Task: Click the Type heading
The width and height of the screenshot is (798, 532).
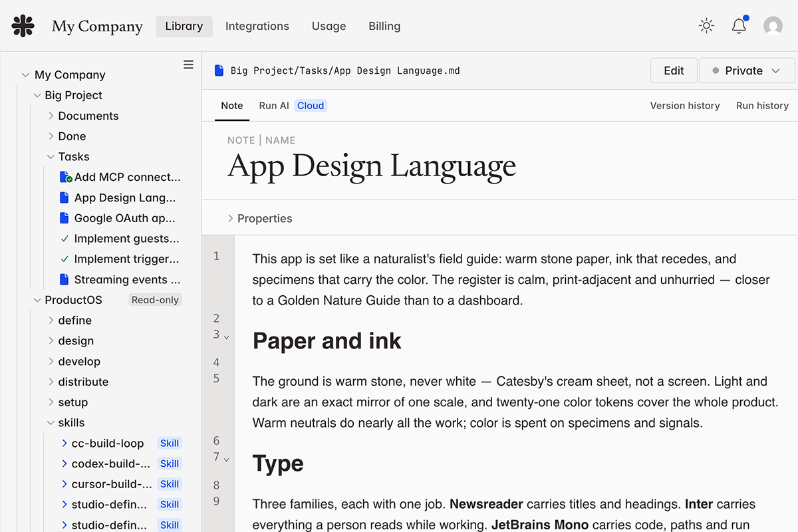Action: click(278, 464)
